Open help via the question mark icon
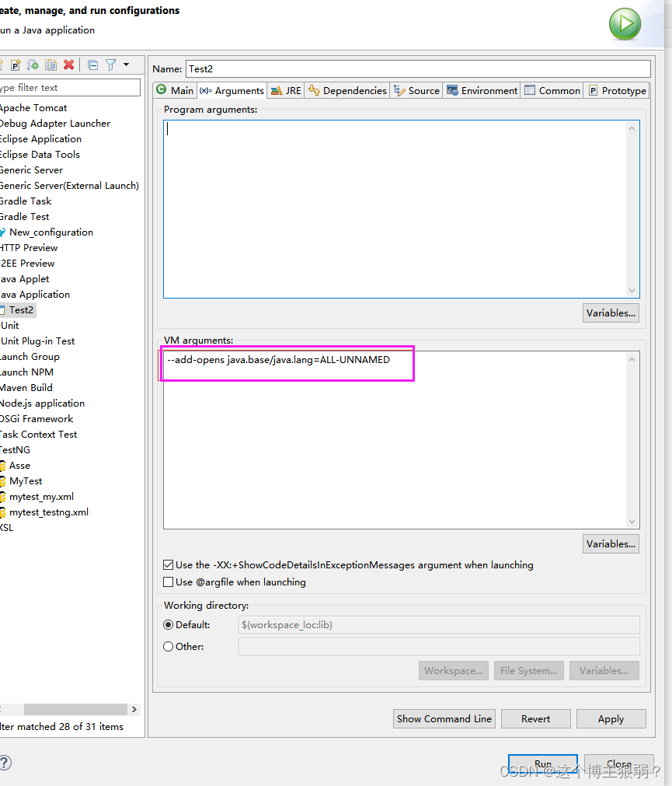Screen dimensions: 672x786 [6, 763]
